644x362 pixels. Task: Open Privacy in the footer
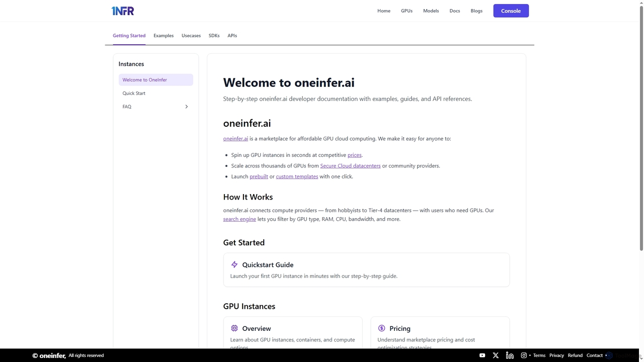(556, 355)
